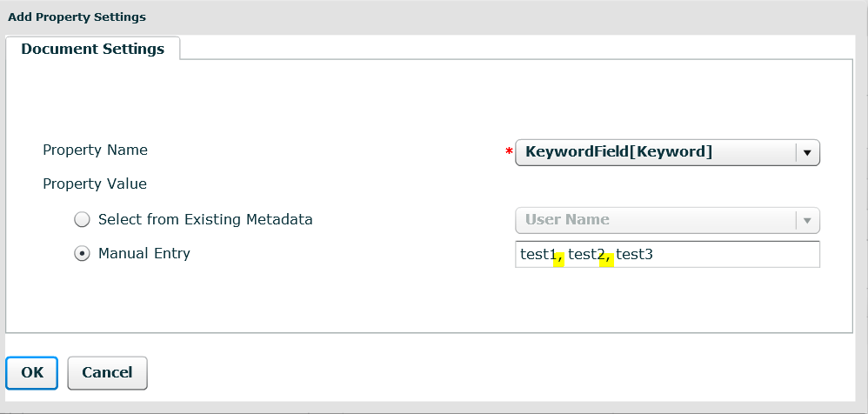This screenshot has height=414, width=868.
Task: Place cursor on 'test1' in the entry field
Action: click(x=537, y=255)
